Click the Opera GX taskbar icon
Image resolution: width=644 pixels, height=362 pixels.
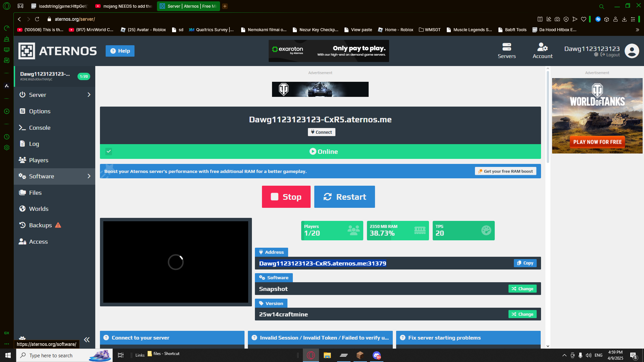click(311, 355)
